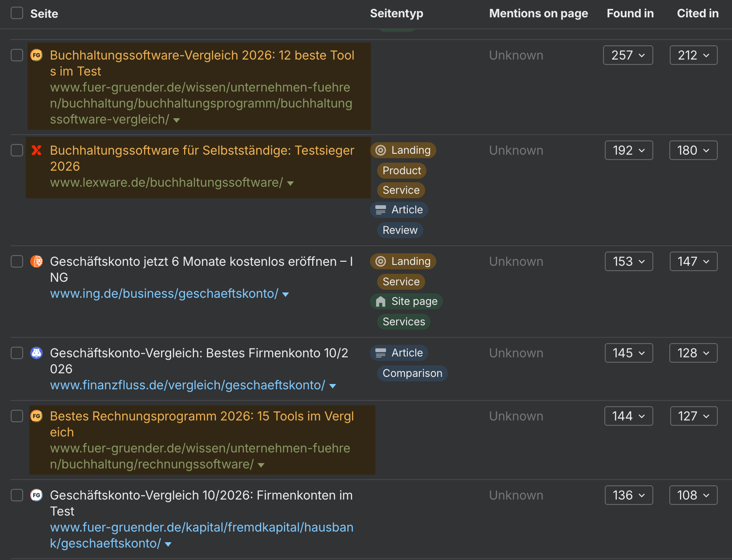Click the Landing target icon in the Lexware row
The width and height of the screenshot is (732, 560).
(381, 150)
